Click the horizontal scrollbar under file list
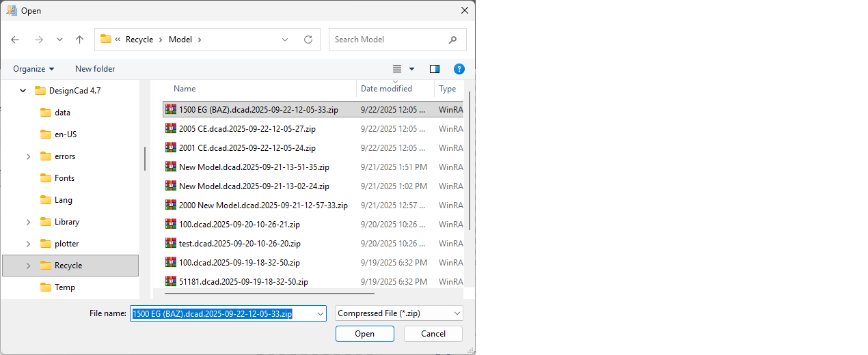The image size is (868, 355). tap(267, 294)
